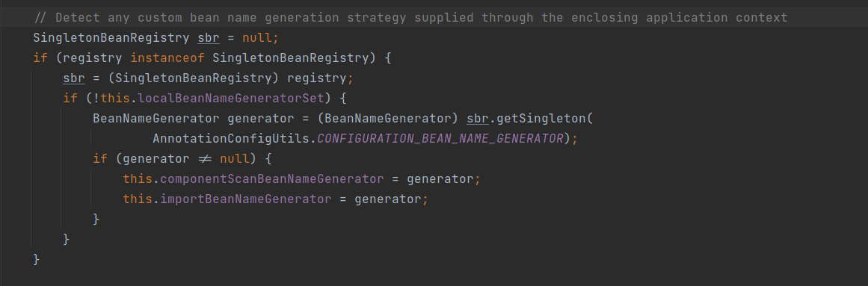Click the this keyword before componentScanBeanNameGenerator

138,179
